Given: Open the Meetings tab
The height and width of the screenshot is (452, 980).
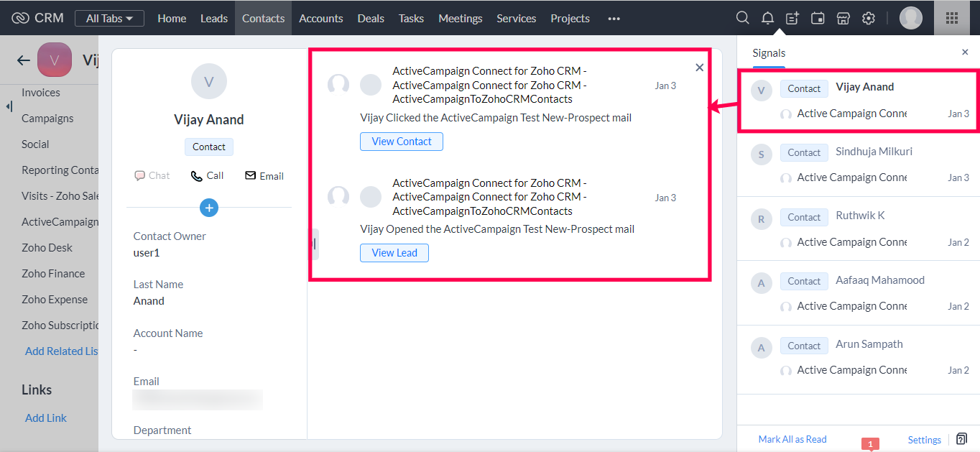Looking at the screenshot, I should [x=460, y=19].
